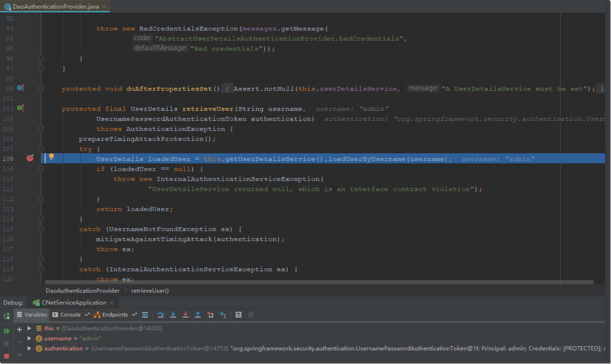
Task: Switch to the Endpoints tab
Action: click(x=111, y=315)
